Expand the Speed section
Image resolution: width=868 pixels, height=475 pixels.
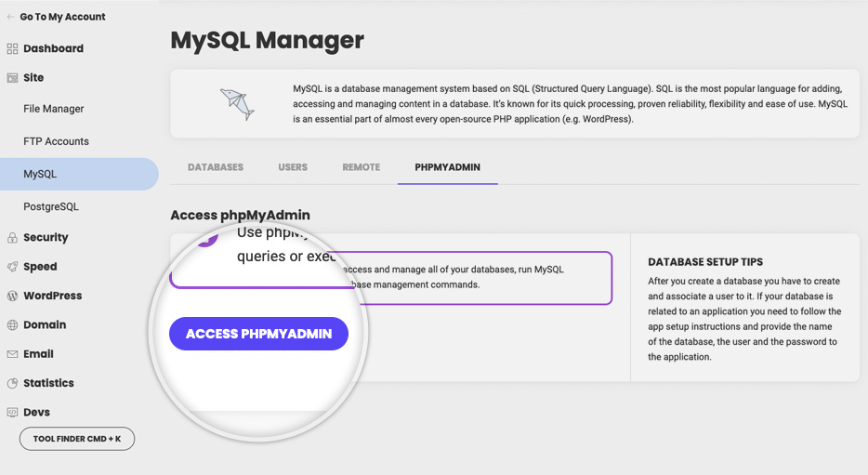click(40, 267)
